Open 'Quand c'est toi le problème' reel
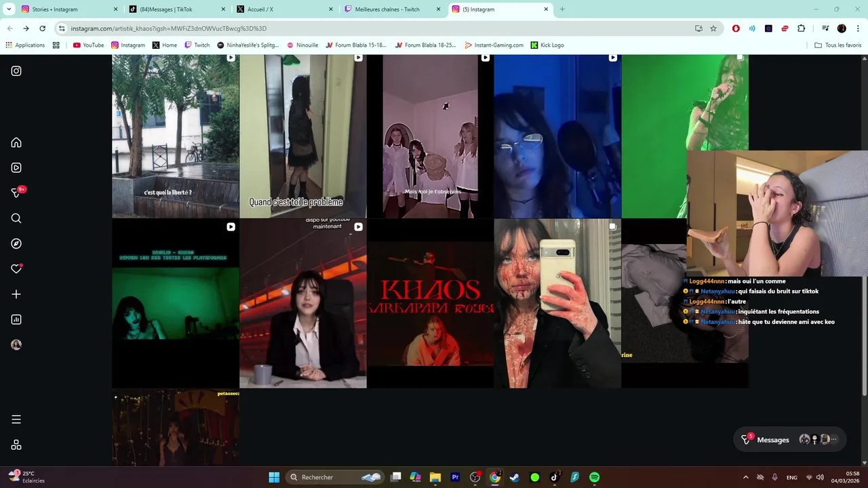The image size is (868, 488). point(302,136)
